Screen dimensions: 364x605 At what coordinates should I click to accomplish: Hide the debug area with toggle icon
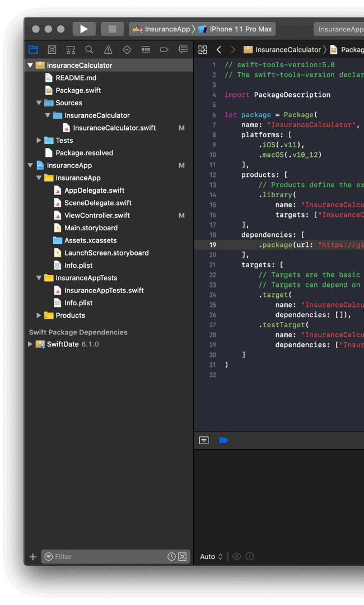[204, 440]
